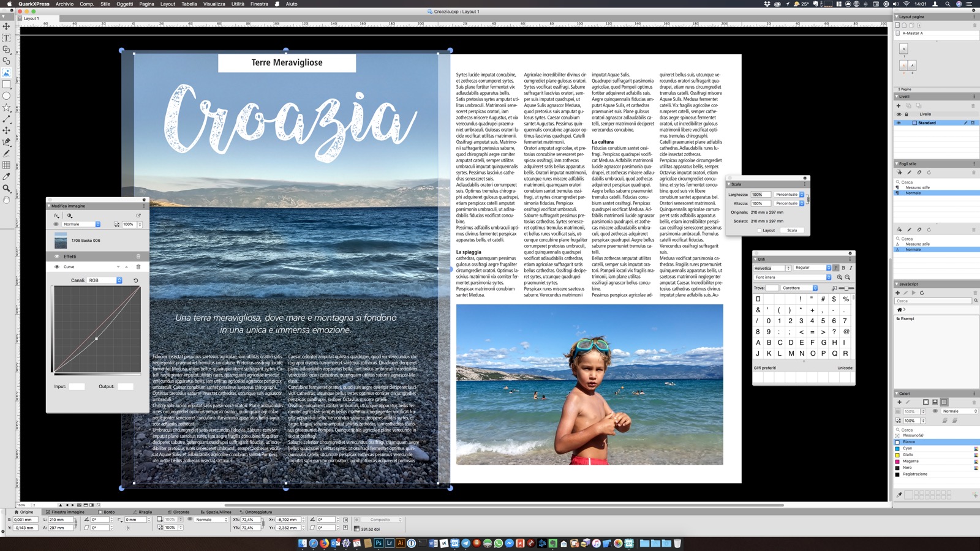Open the Spazia/Allinea tab

(216, 512)
